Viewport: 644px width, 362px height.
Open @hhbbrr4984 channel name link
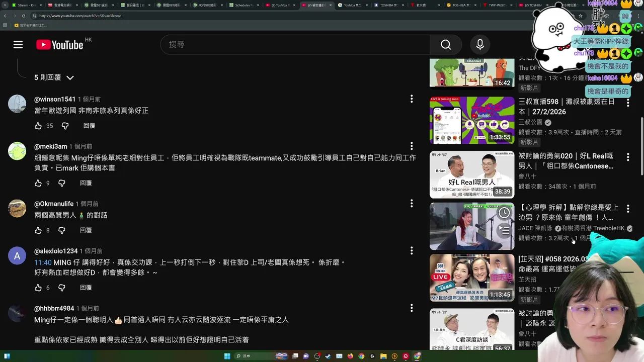point(54,308)
